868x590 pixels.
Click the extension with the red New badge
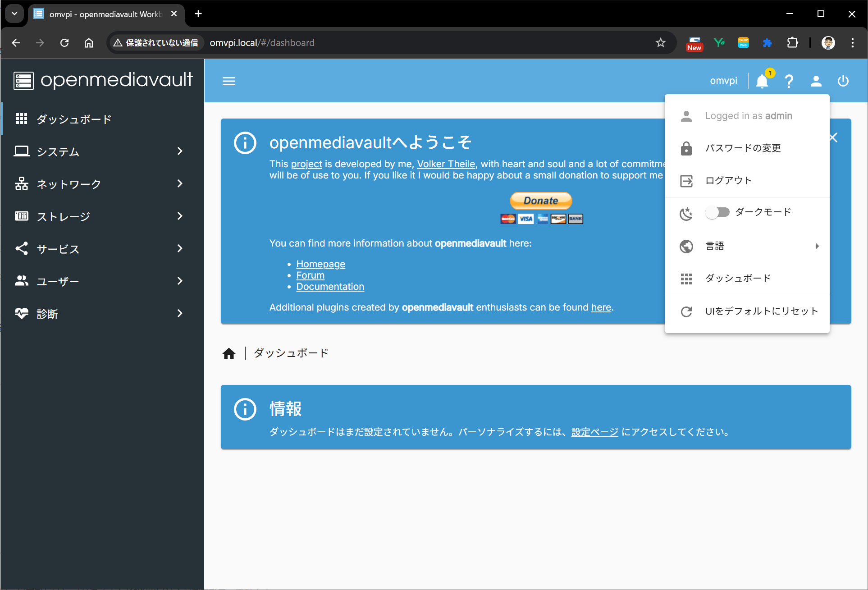click(x=694, y=44)
